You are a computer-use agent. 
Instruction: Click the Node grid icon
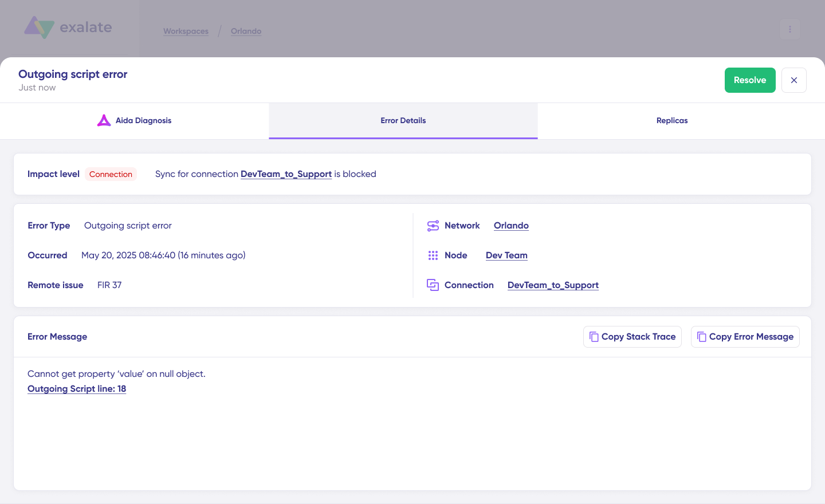[433, 255]
